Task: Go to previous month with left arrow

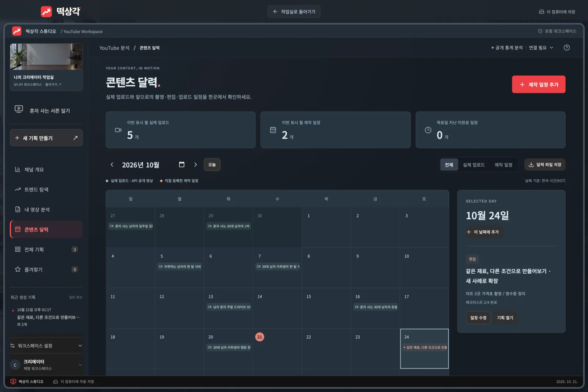Action: pyautogui.click(x=112, y=165)
